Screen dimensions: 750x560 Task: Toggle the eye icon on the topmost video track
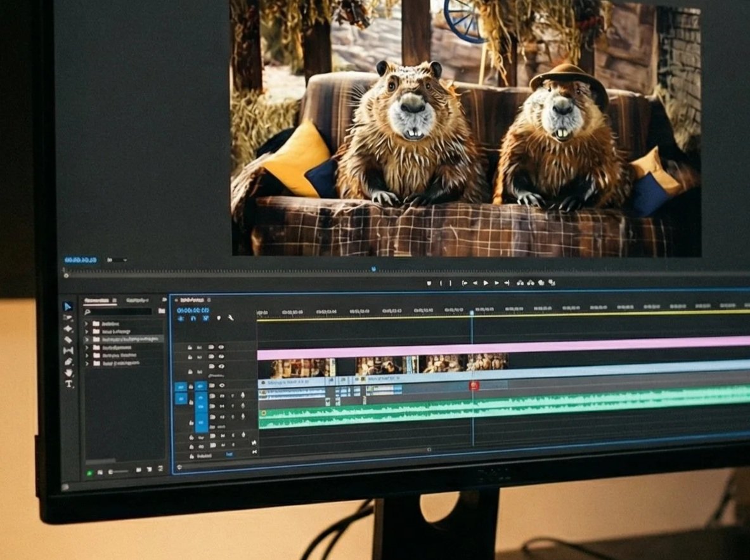(221, 346)
